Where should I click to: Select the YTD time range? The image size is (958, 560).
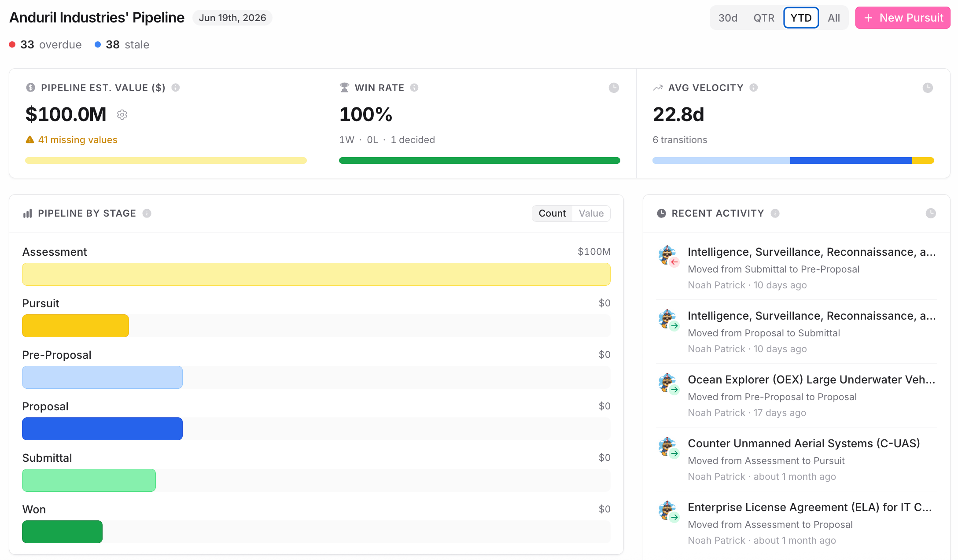coord(801,18)
